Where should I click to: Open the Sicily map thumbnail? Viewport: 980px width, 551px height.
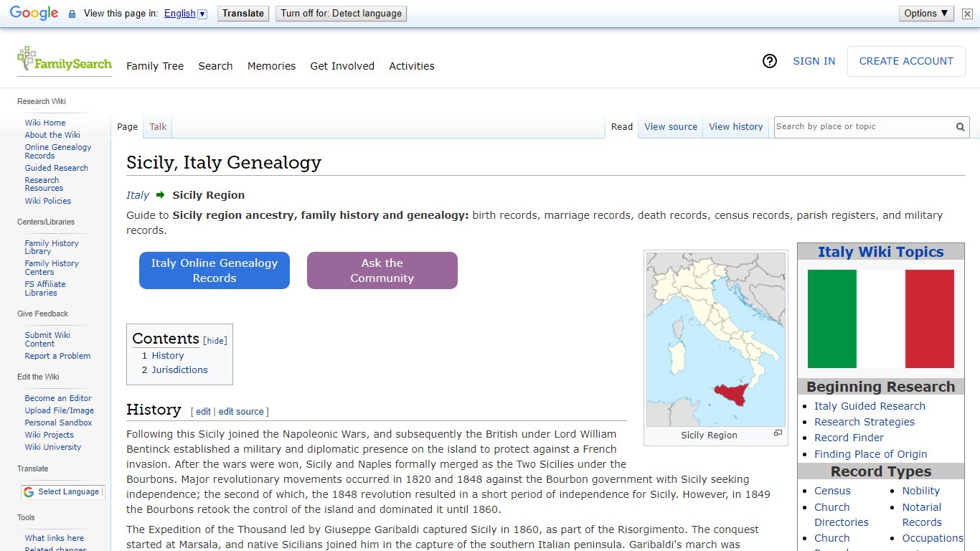click(716, 339)
